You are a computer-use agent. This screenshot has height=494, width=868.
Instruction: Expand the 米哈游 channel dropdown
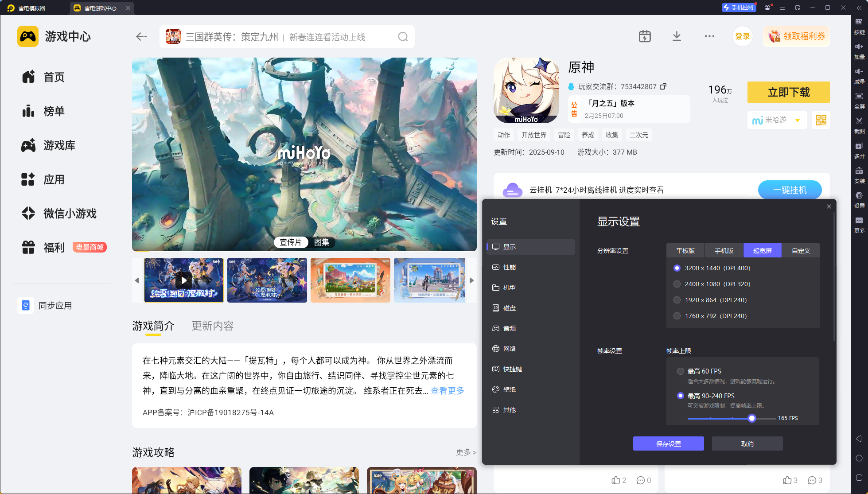pyautogui.click(x=798, y=120)
